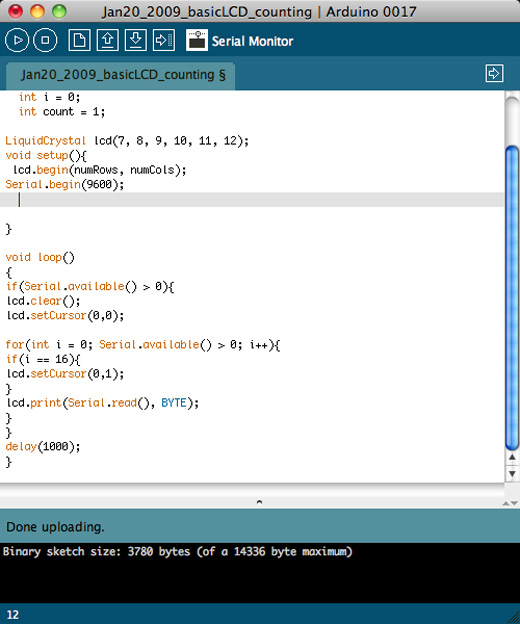Click the console pane small resize arrows
This screenshot has height=624, width=520.
click(x=510, y=503)
